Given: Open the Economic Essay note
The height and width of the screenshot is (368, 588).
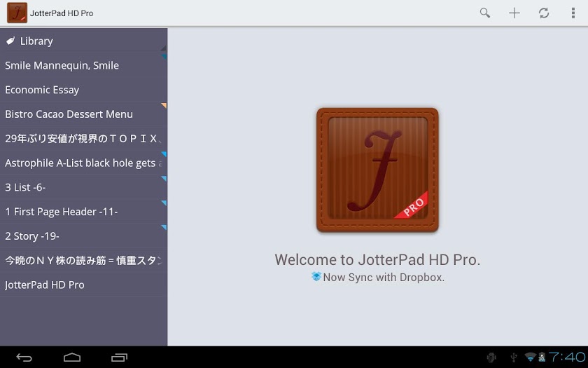Looking at the screenshot, I should pos(83,90).
